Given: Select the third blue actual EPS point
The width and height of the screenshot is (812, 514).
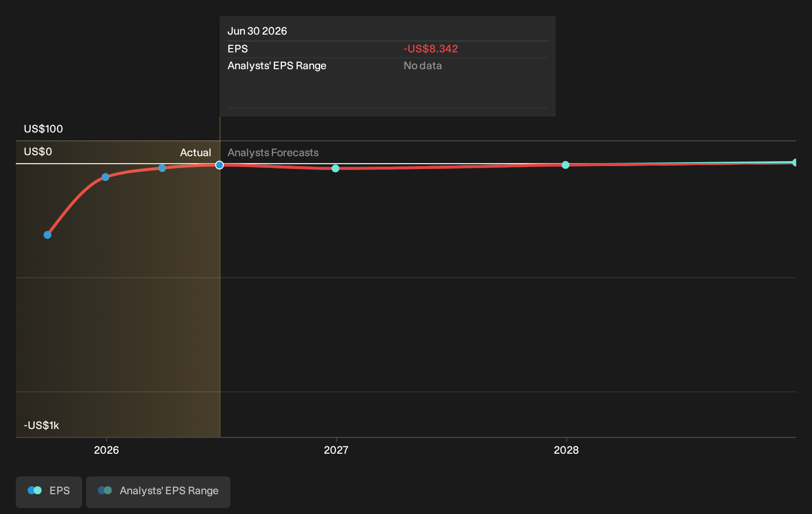Looking at the screenshot, I should (162, 168).
